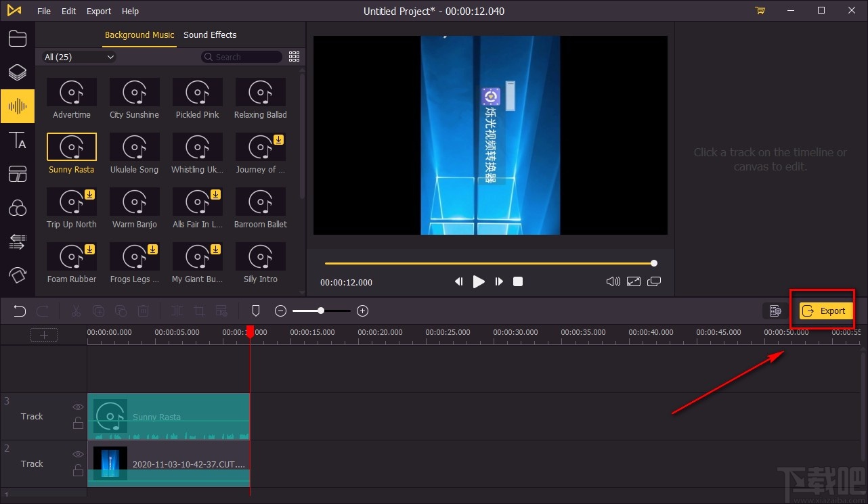
Task: Click the timeline zoom slider
Action: pos(322,311)
